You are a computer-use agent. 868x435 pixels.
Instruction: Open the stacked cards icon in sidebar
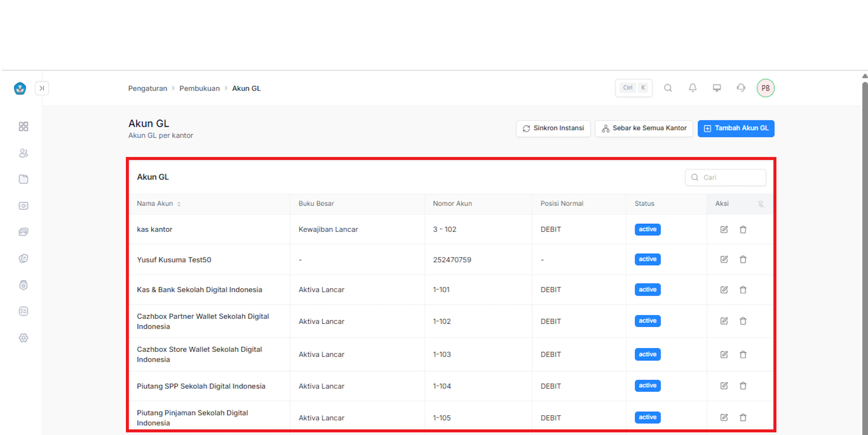coord(23,232)
